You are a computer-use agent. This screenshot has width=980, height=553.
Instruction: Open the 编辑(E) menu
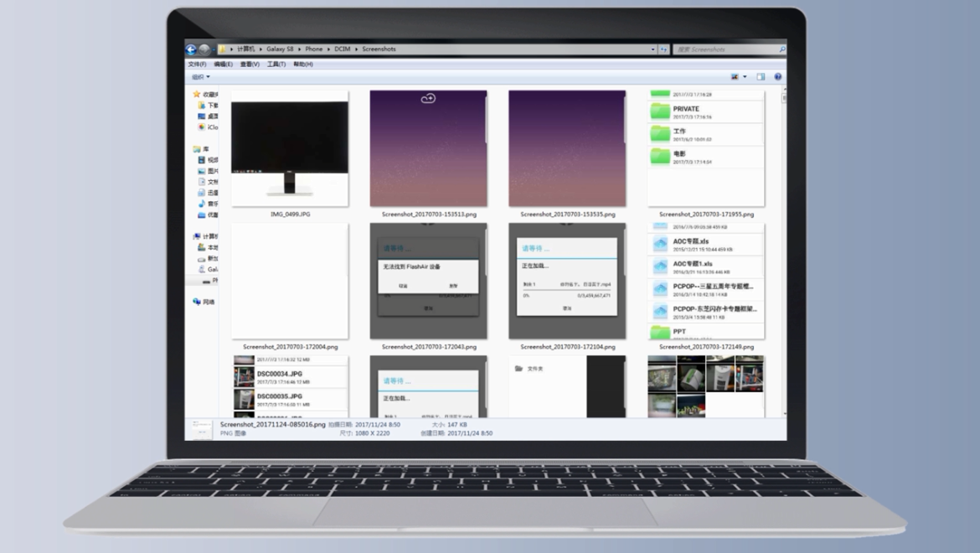coord(223,65)
